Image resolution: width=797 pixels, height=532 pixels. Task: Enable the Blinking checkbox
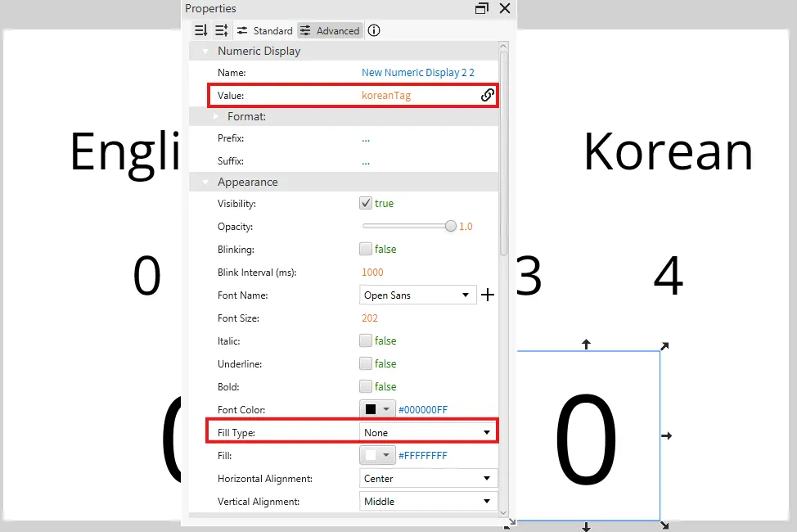(366, 249)
